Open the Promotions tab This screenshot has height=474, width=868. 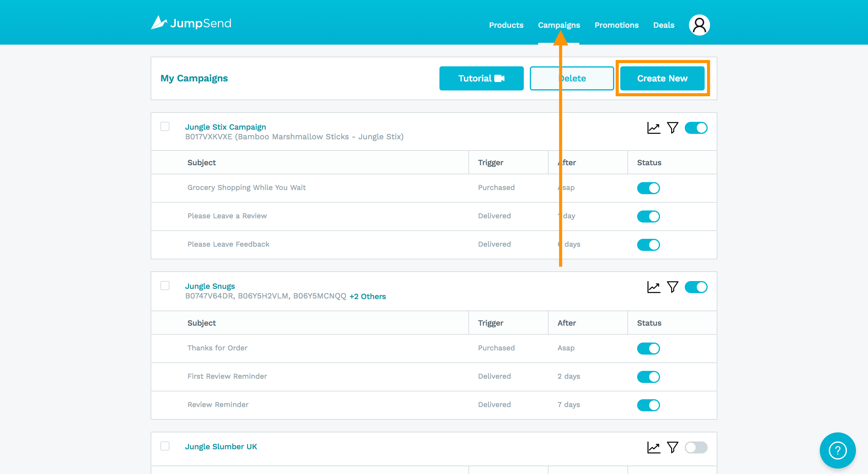click(616, 25)
